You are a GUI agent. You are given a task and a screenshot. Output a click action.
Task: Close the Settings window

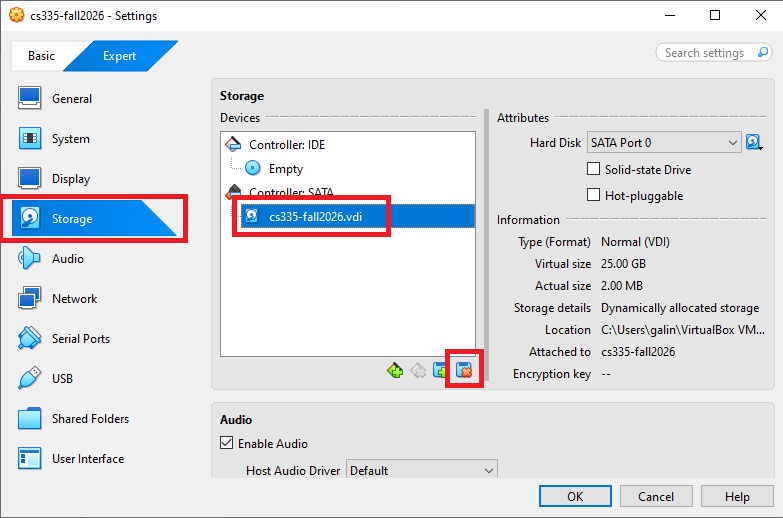coord(761,15)
